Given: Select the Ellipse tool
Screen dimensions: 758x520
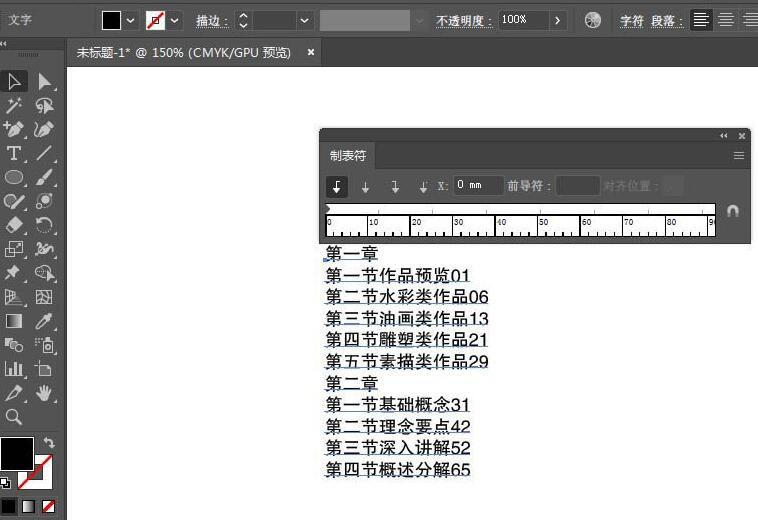Looking at the screenshot, I should pyautogui.click(x=14, y=177).
